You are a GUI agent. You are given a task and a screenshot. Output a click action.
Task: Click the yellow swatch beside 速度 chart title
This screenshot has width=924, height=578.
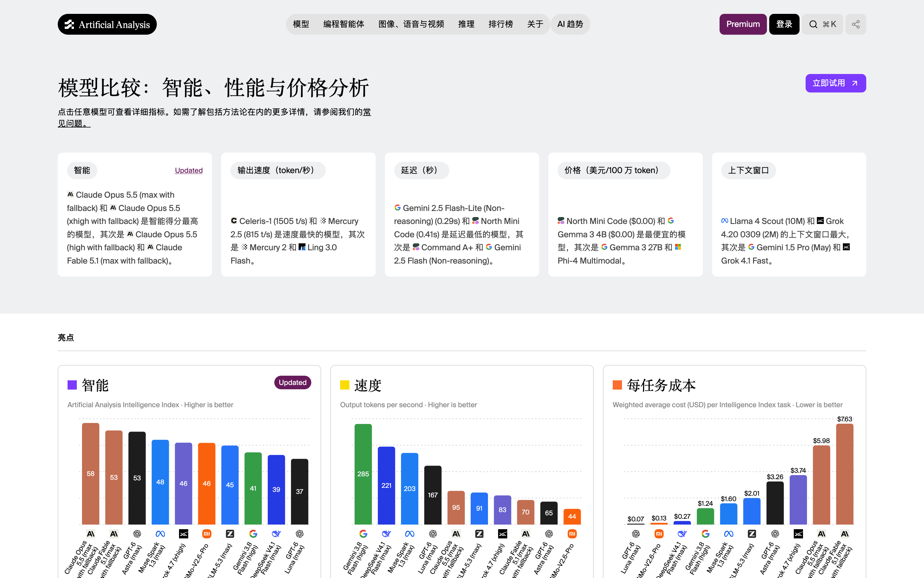tap(345, 385)
